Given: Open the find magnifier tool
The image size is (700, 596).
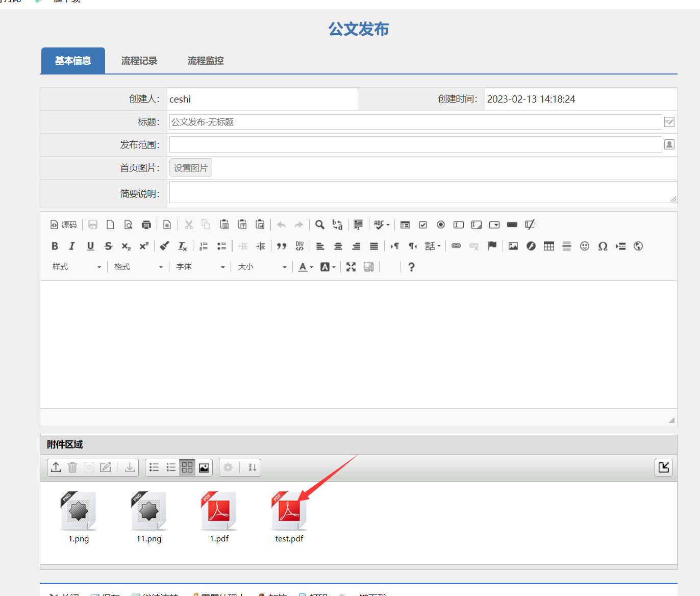Looking at the screenshot, I should (320, 225).
